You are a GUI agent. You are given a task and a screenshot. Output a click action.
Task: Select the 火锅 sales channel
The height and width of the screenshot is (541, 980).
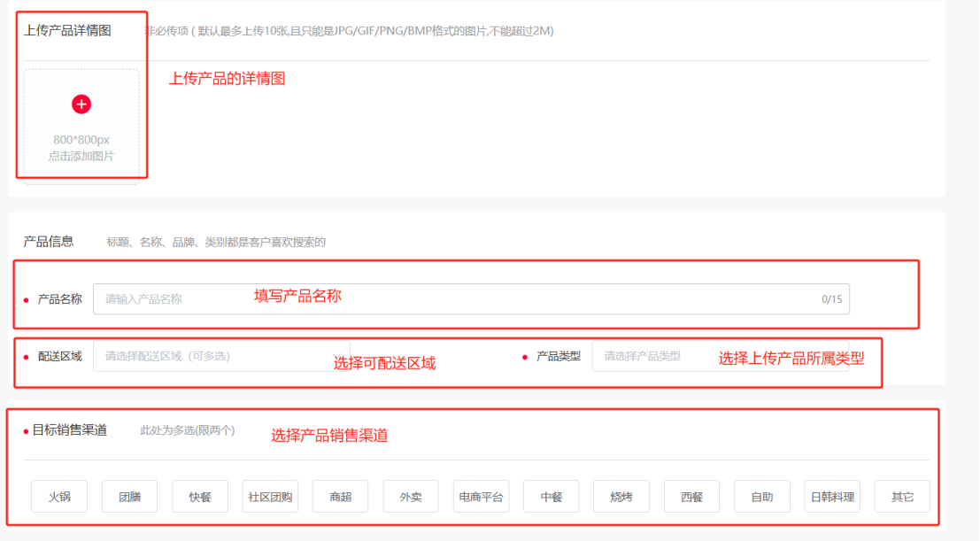[x=58, y=497]
